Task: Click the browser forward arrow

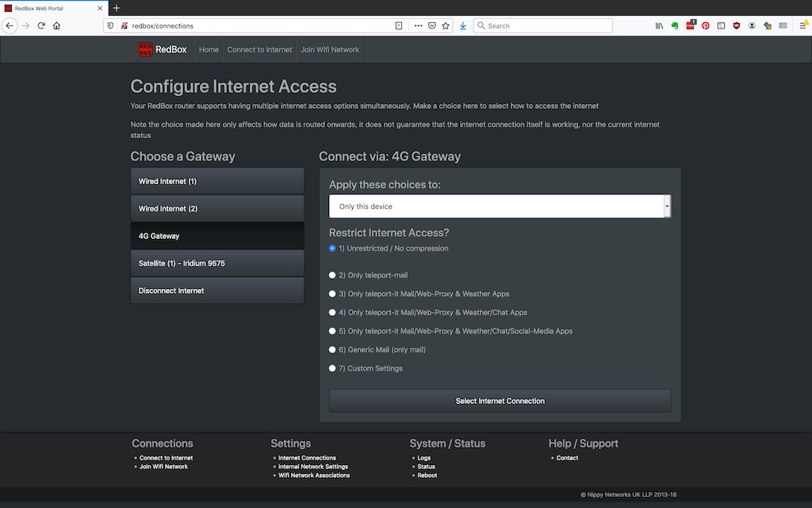Action: (25, 25)
